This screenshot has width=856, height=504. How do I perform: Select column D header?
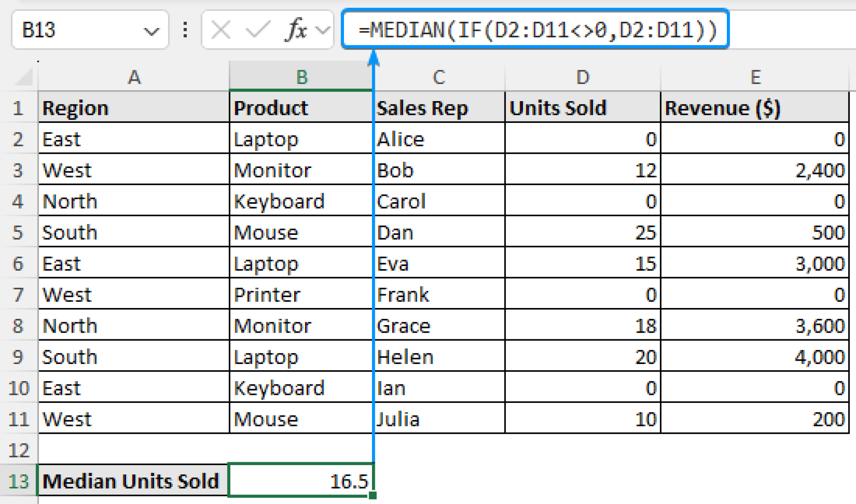point(582,76)
